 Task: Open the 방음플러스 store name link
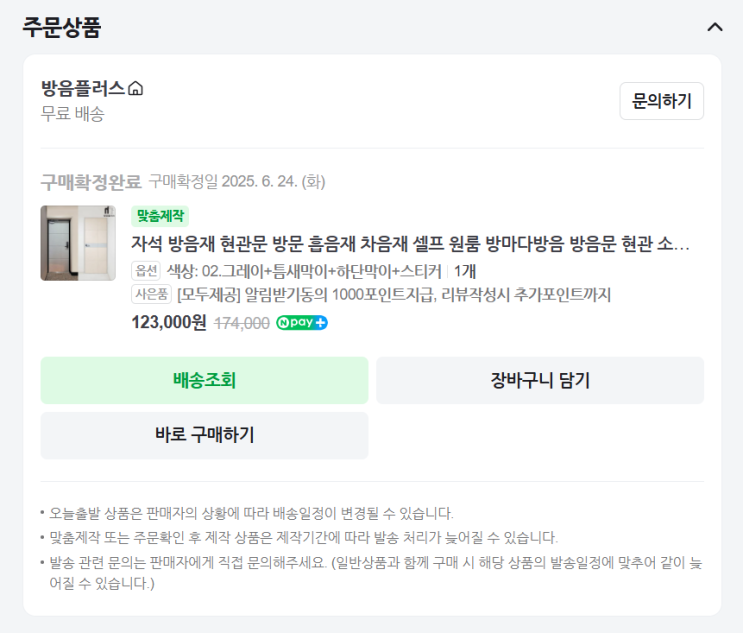point(83,89)
